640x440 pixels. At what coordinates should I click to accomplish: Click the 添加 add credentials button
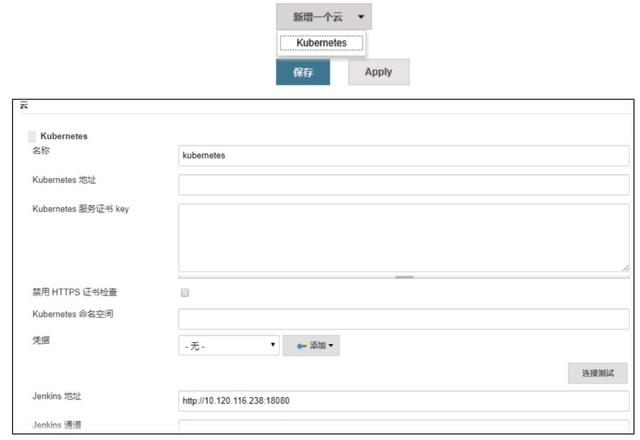(311, 346)
